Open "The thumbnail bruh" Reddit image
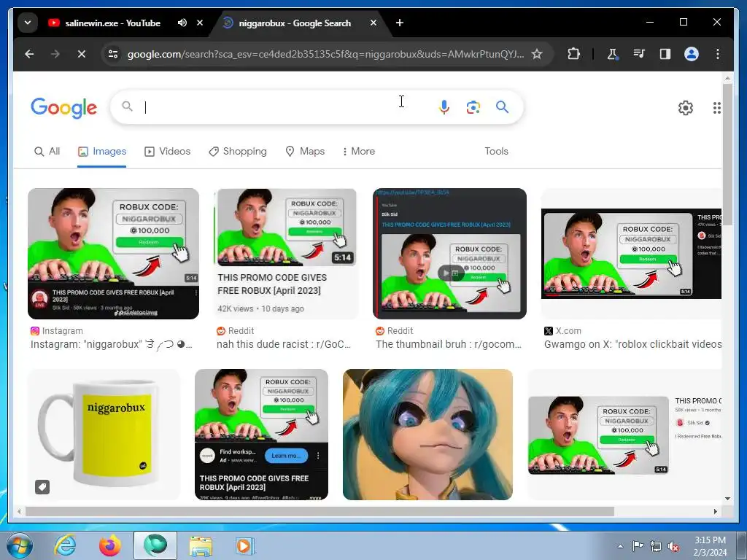Screen dimensions: 747x560 449,254
